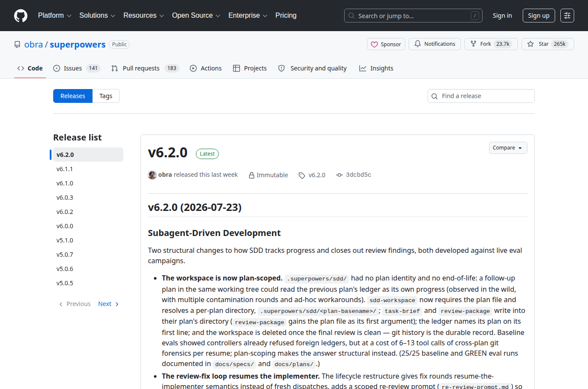
Task: Click the search magnifier icon in header
Action: [352, 16]
